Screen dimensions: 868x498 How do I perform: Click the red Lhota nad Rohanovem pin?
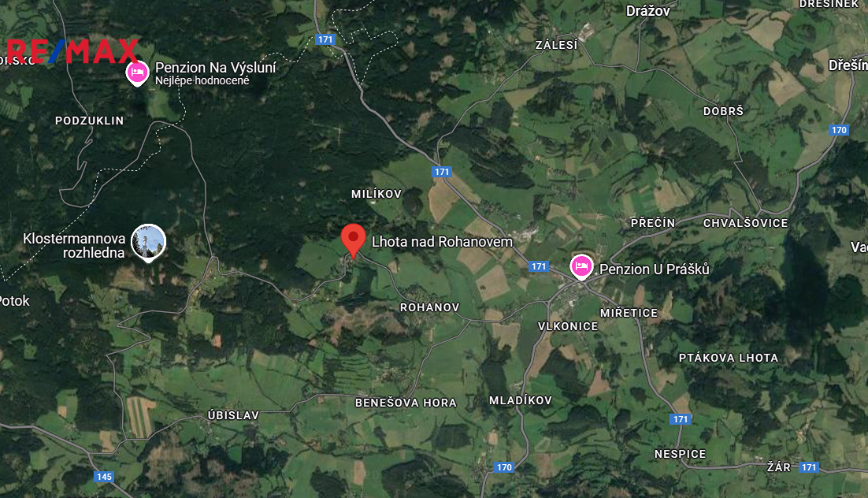tap(353, 241)
